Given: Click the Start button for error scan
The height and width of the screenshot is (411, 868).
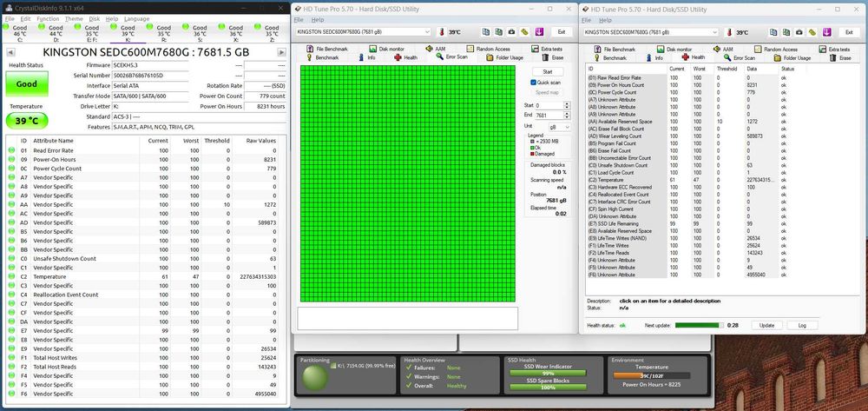Looking at the screenshot, I should (548, 72).
